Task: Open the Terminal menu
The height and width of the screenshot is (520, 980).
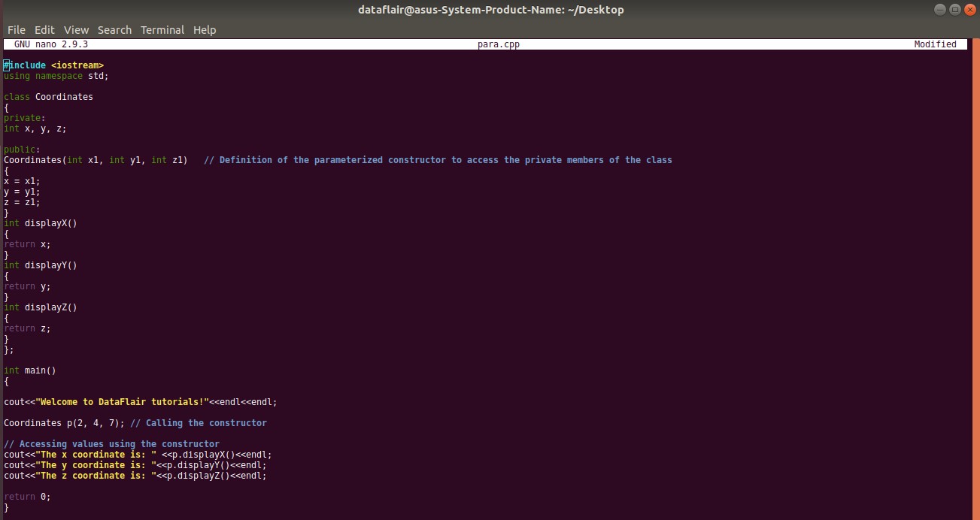Action: click(162, 29)
